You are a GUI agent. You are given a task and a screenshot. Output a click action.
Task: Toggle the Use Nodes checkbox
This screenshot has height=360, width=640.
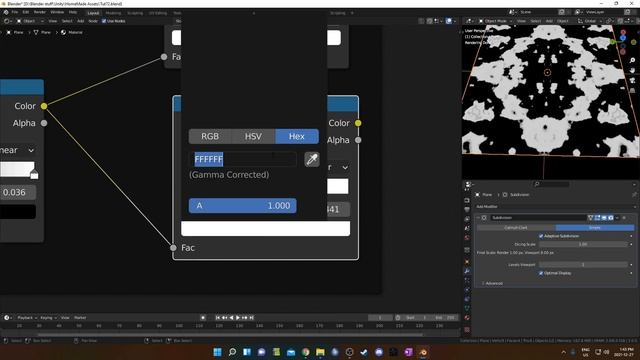[x=104, y=21]
